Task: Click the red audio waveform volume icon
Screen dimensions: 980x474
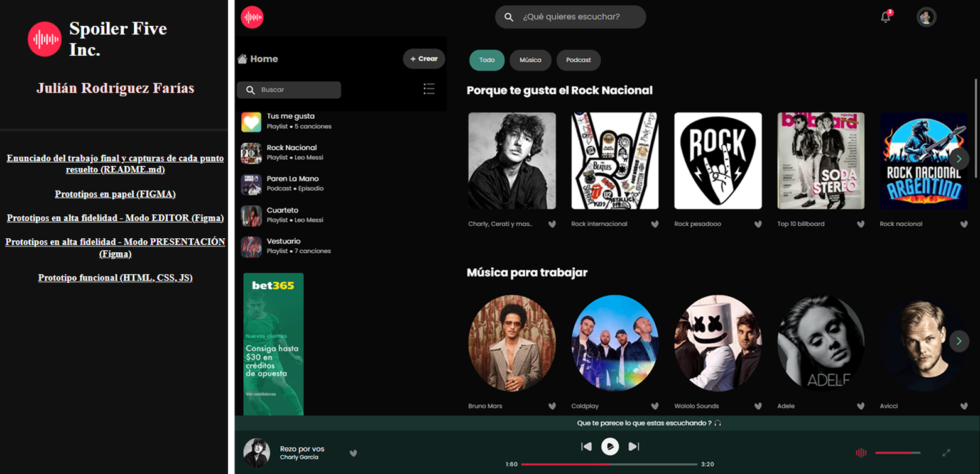Action: coord(861,453)
